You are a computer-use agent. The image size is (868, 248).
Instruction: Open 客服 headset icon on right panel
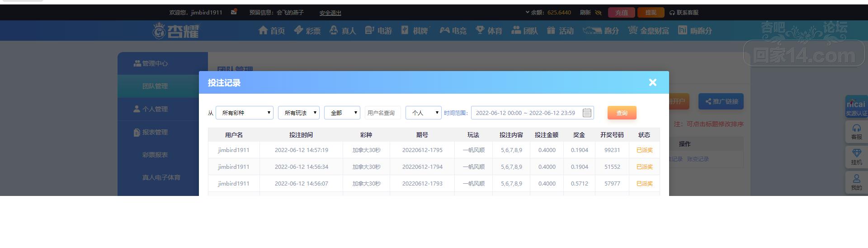(x=856, y=132)
